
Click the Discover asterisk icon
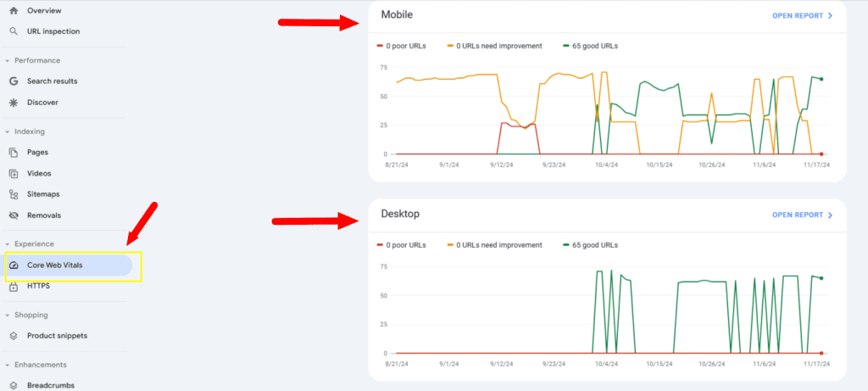tap(14, 103)
